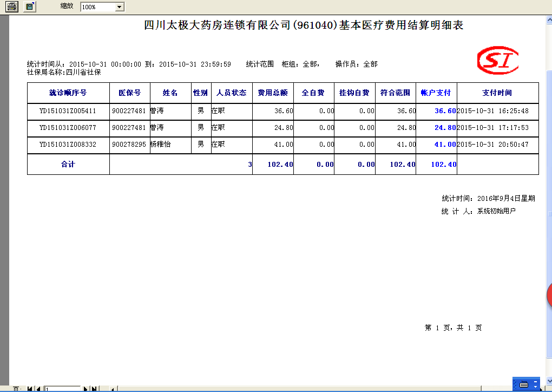
Task: Click the 帐户支付 column header
Action: click(436, 93)
